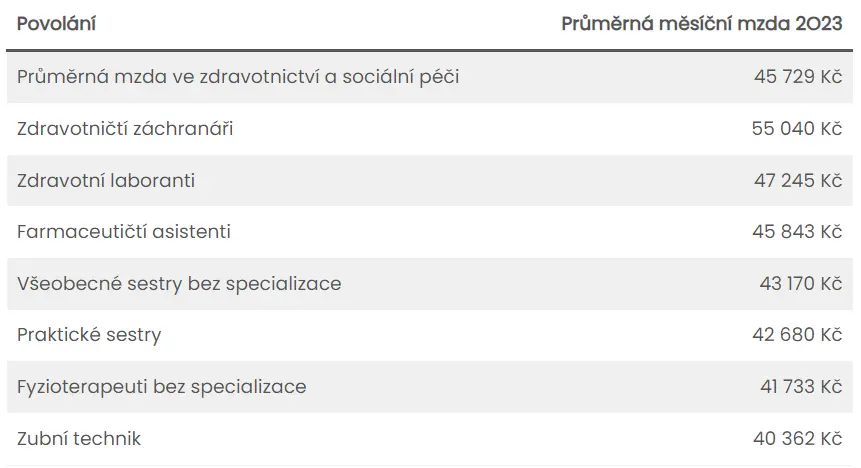Click the 40 362 Kč salary value
861x468 pixels.
tap(797, 438)
